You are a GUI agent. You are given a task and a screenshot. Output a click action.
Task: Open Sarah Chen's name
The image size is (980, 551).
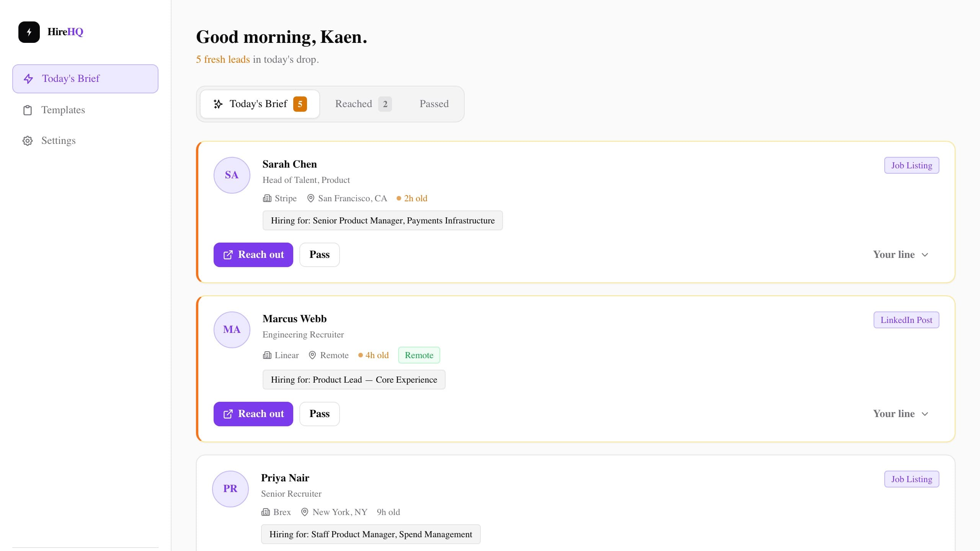(x=290, y=164)
